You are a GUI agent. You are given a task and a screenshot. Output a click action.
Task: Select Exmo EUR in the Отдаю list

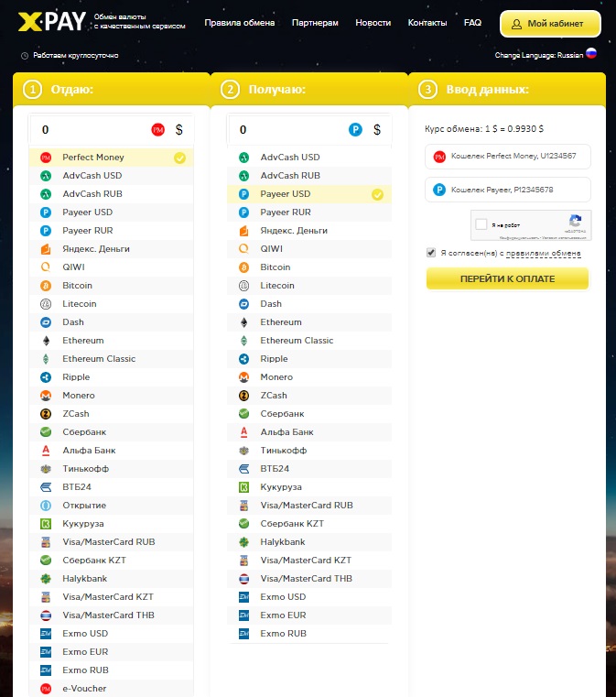coord(111,651)
